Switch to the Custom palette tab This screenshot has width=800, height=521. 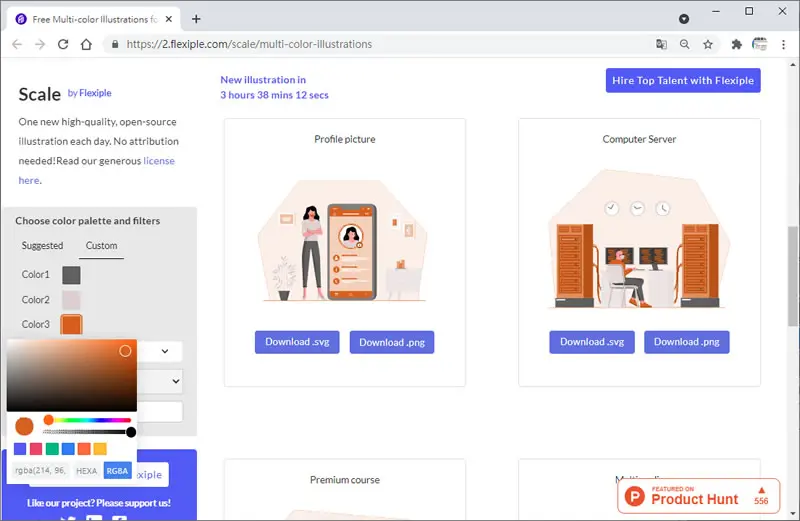pyautogui.click(x=101, y=245)
